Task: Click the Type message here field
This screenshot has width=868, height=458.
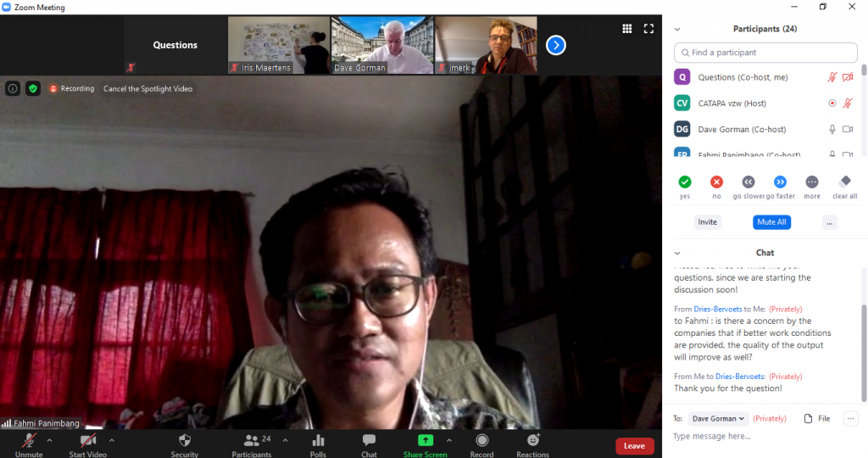Action: [x=764, y=437]
